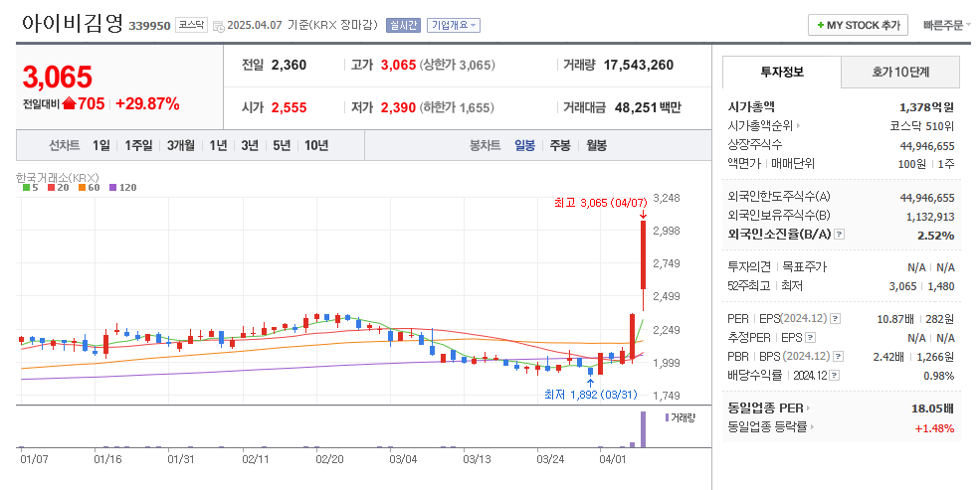Viewport: 980px width, 490px height.
Task: Click help icon next to 배당수익률 2024.12
Action: [x=835, y=376]
